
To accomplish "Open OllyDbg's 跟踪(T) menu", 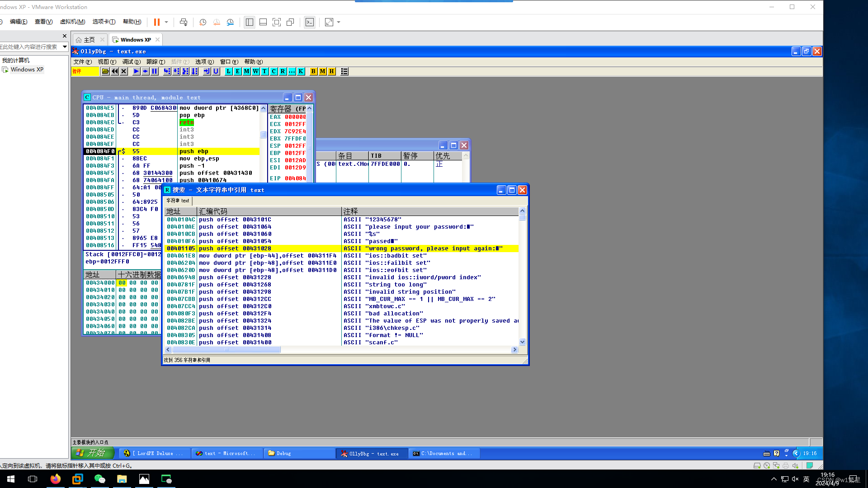I will click(156, 62).
